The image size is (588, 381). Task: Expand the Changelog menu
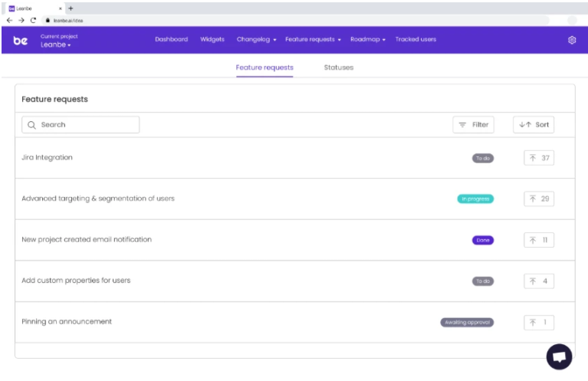pos(256,39)
